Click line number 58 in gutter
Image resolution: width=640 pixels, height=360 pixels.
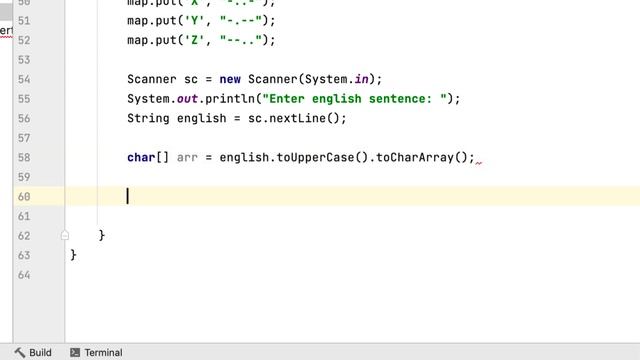point(24,158)
